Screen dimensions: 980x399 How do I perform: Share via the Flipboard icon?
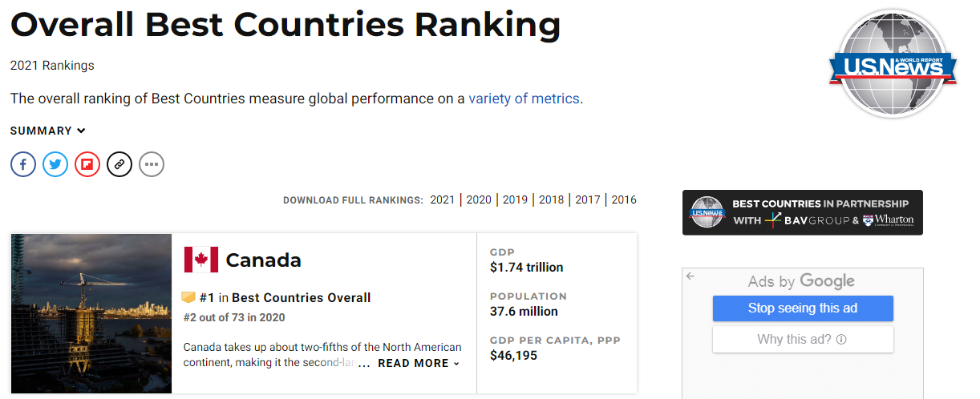[87, 165]
